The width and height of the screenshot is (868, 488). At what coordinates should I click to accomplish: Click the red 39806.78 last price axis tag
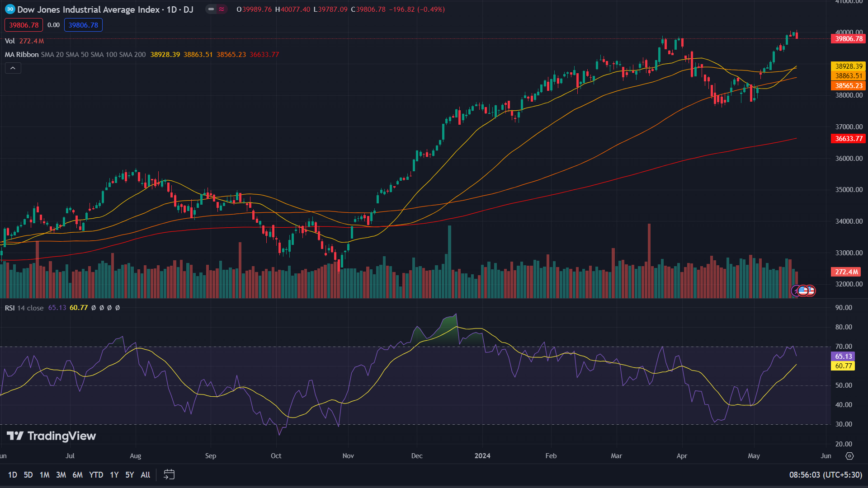click(x=849, y=39)
